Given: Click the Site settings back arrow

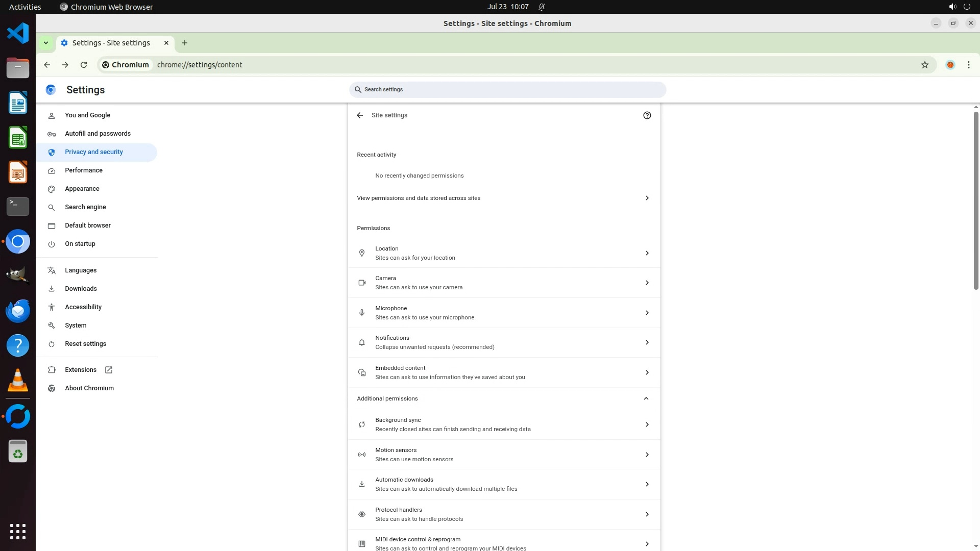Looking at the screenshot, I should [x=360, y=115].
